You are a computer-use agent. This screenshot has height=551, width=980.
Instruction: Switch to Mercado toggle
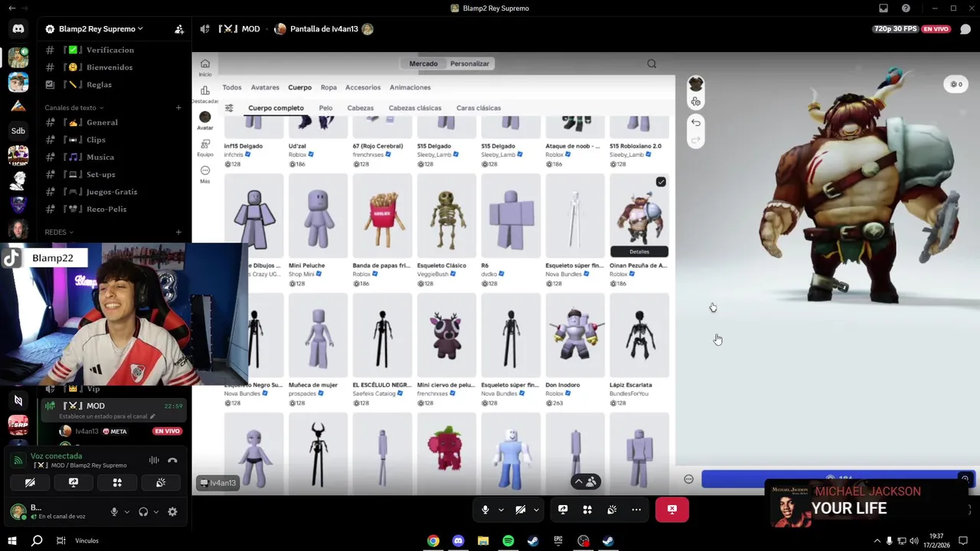(x=423, y=64)
